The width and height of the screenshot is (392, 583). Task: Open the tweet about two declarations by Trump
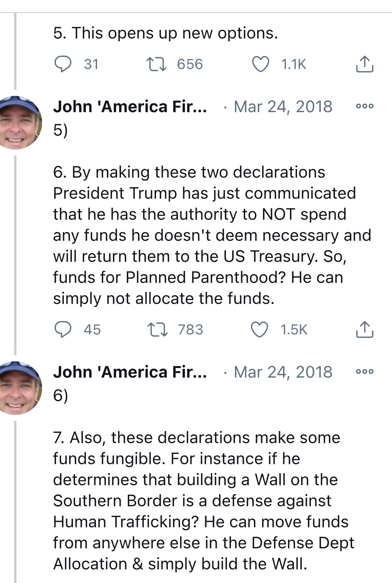pyautogui.click(x=212, y=235)
